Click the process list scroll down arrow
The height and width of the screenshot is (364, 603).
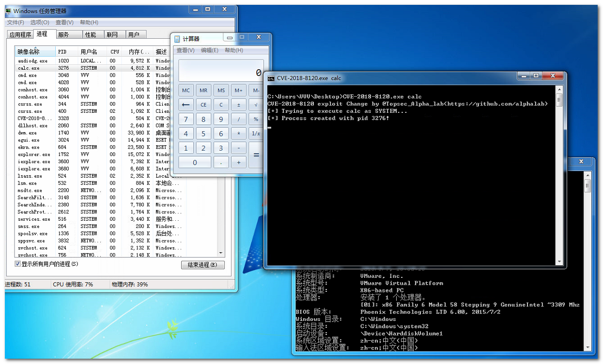221,253
